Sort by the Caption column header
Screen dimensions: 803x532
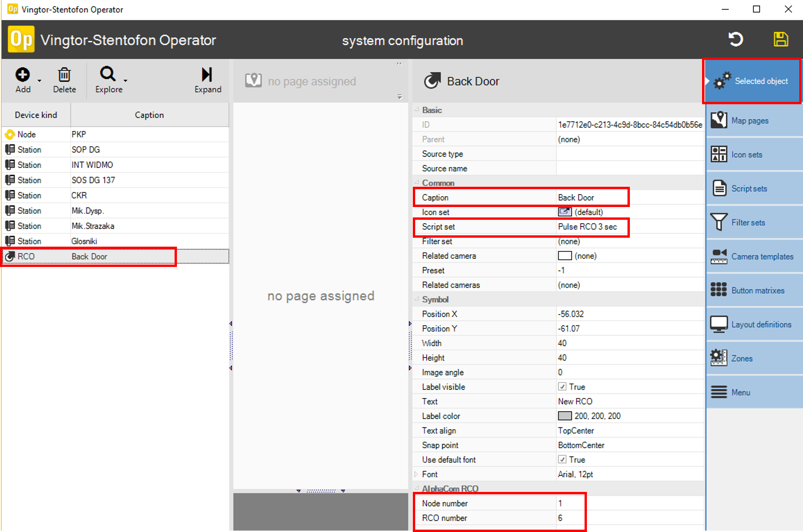149,115
